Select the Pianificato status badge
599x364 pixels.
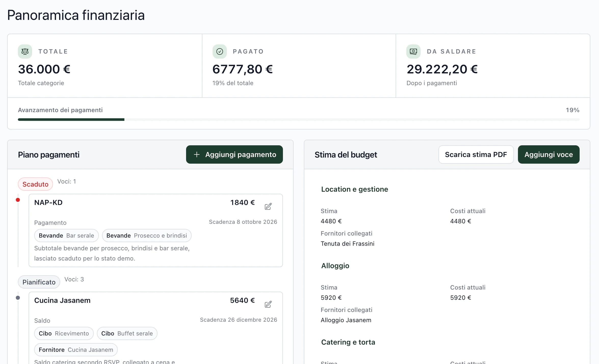(x=39, y=282)
